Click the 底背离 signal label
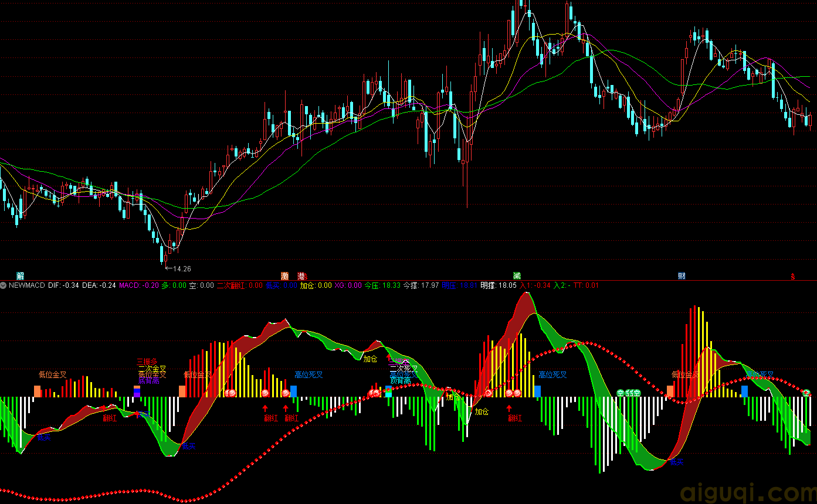Image resolution: width=817 pixels, height=504 pixels. pos(149,381)
